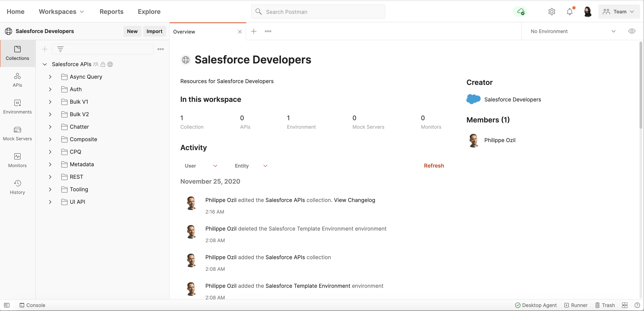The image size is (644, 311).
Task: Open the APIs sidebar panel
Action: point(17,80)
